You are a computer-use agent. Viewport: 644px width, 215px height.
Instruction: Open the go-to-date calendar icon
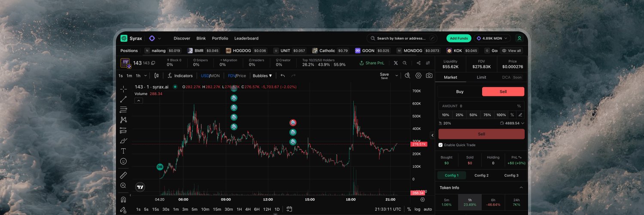click(289, 209)
